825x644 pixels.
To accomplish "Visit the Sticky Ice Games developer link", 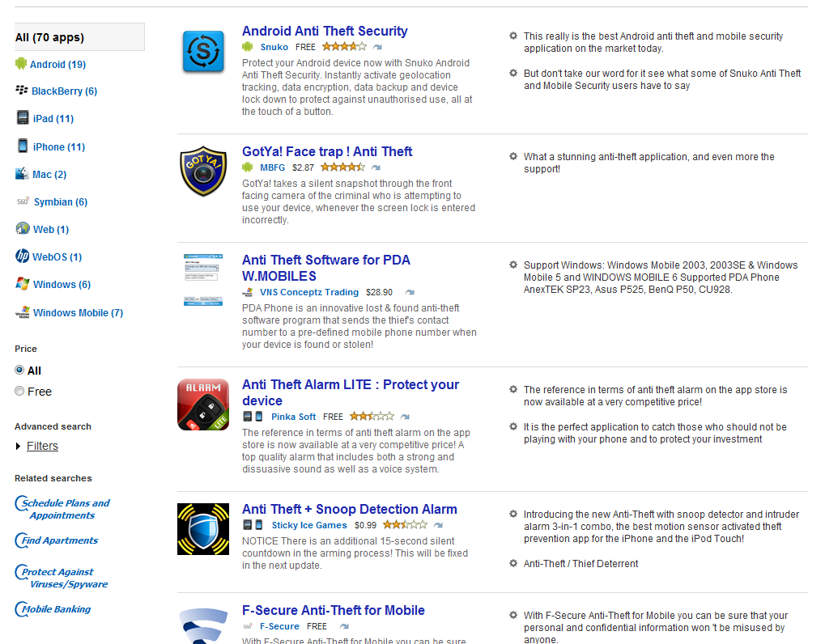I will pos(308,525).
